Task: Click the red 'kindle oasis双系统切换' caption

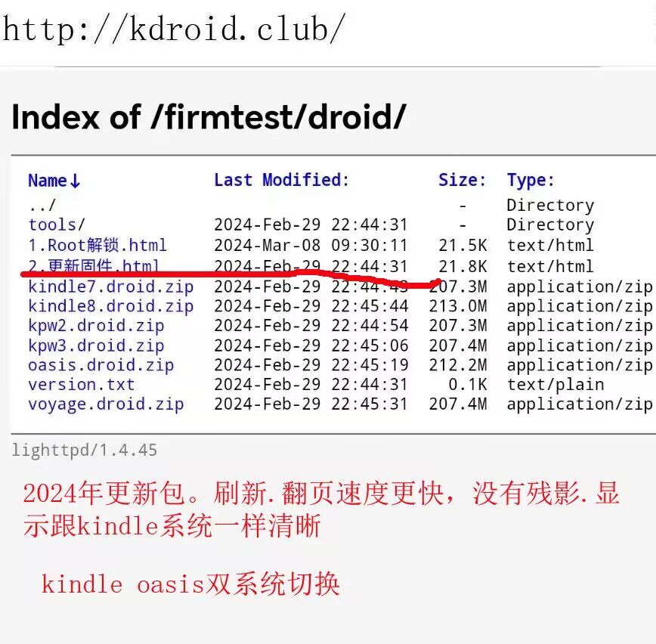Action: (x=190, y=584)
